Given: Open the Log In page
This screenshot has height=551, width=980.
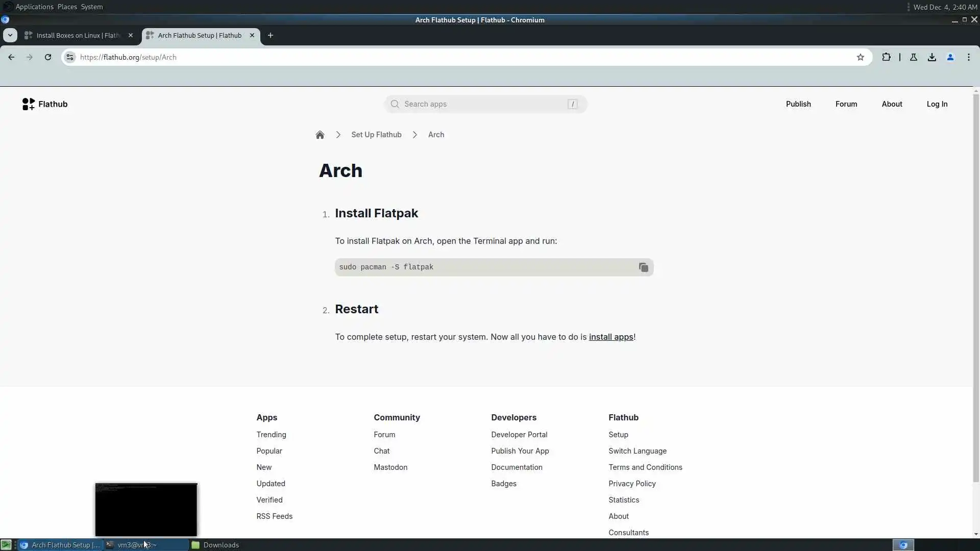Looking at the screenshot, I should [937, 104].
